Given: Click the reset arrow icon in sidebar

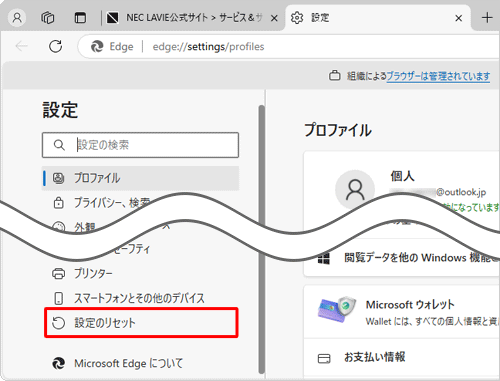Looking at the screenshot, I should point(59,323).
